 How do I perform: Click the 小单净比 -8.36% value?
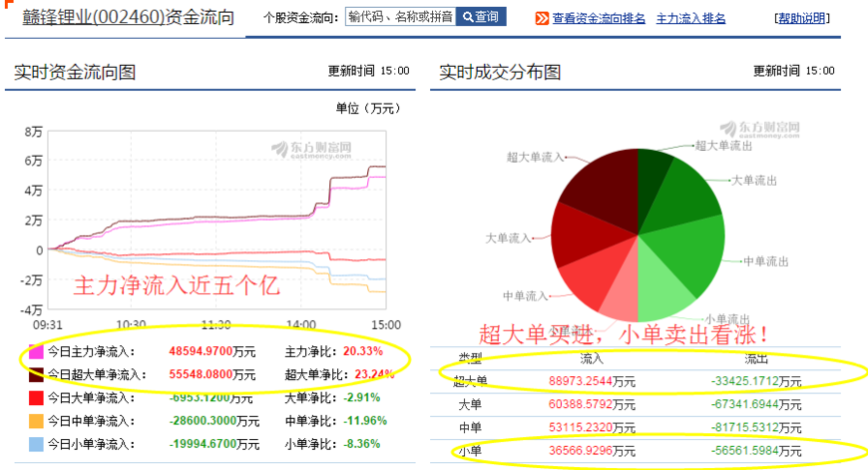(x=361, y=444)
